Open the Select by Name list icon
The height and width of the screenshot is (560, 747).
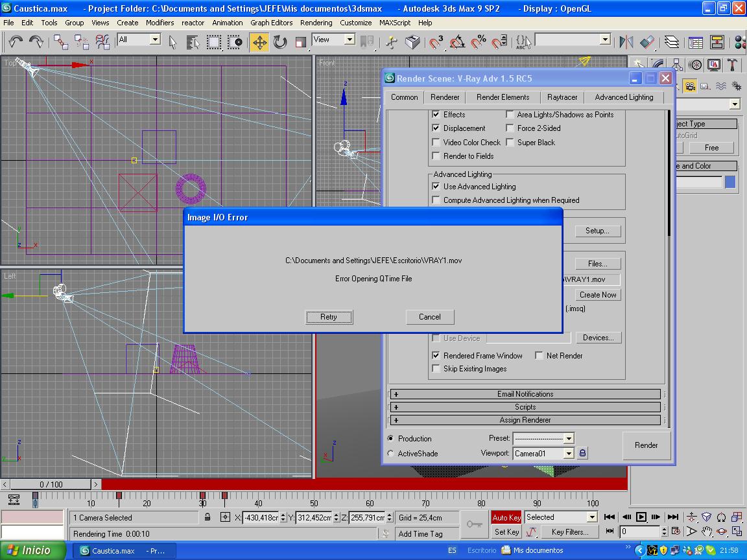tap(193, 42)
